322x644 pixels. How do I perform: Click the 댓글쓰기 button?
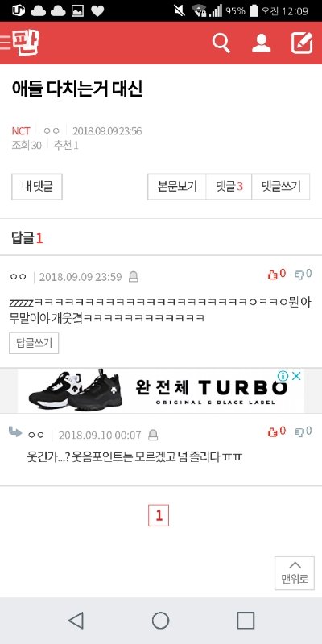[281, 187]
